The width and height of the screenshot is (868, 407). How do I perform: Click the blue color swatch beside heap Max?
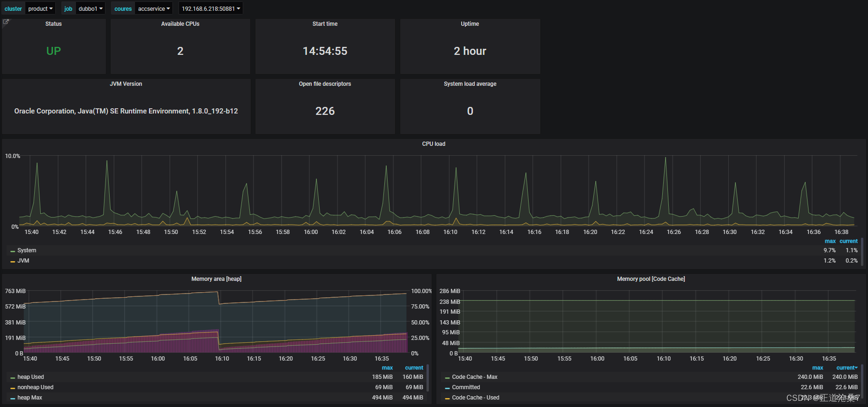click(x=13, y=399)
